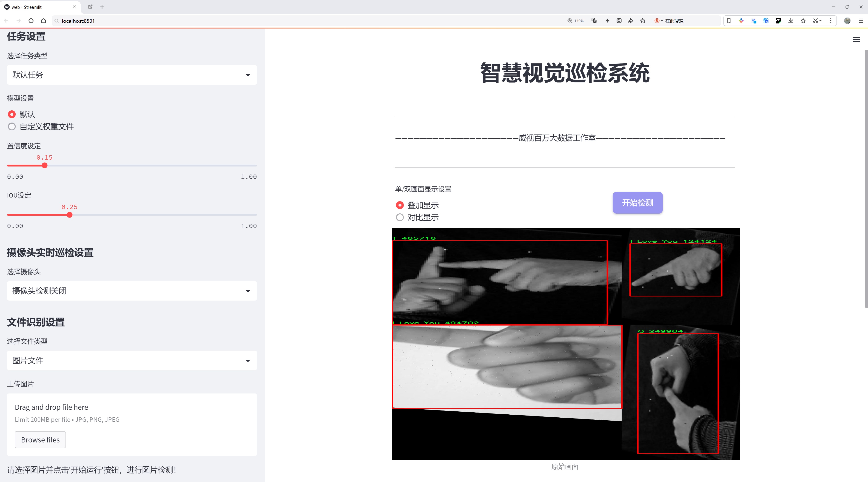Open the blue translate extension

766,21
